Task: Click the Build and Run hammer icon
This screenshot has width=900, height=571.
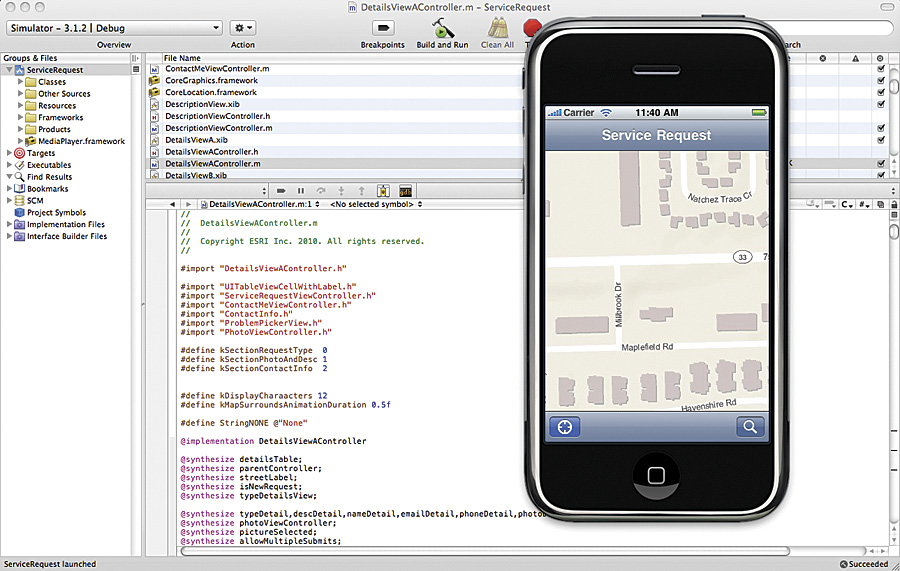Action: coord(443,28)
